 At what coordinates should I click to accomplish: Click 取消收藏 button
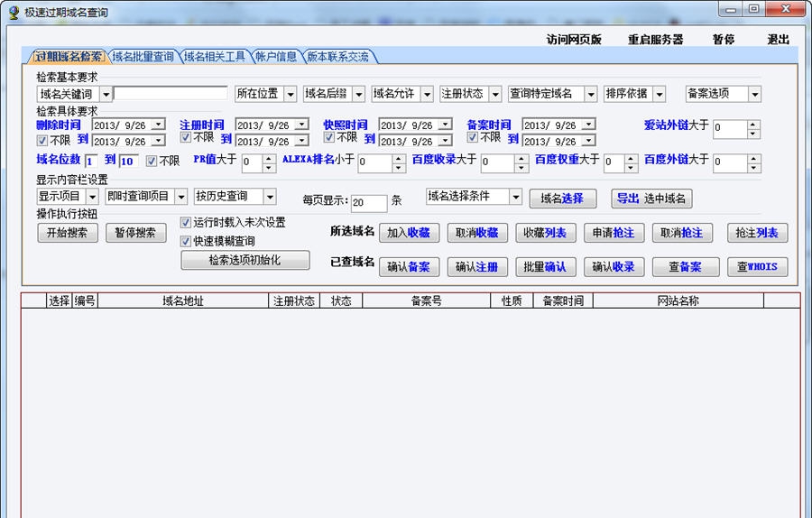click(477, 233)
